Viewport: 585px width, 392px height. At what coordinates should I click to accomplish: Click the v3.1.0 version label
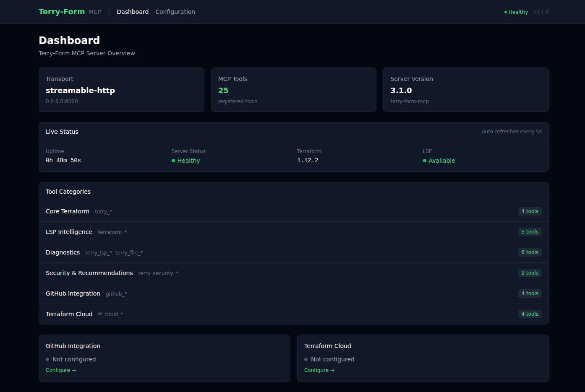[541, 12]
